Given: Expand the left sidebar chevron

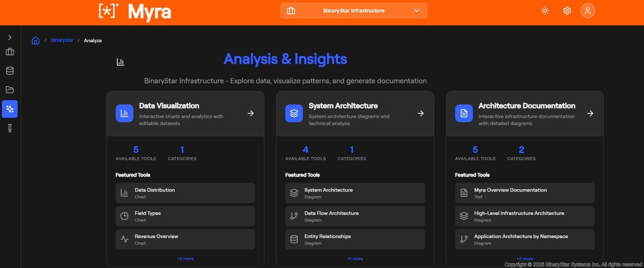Looking at the screenshot, I should [x=10, y=38].
